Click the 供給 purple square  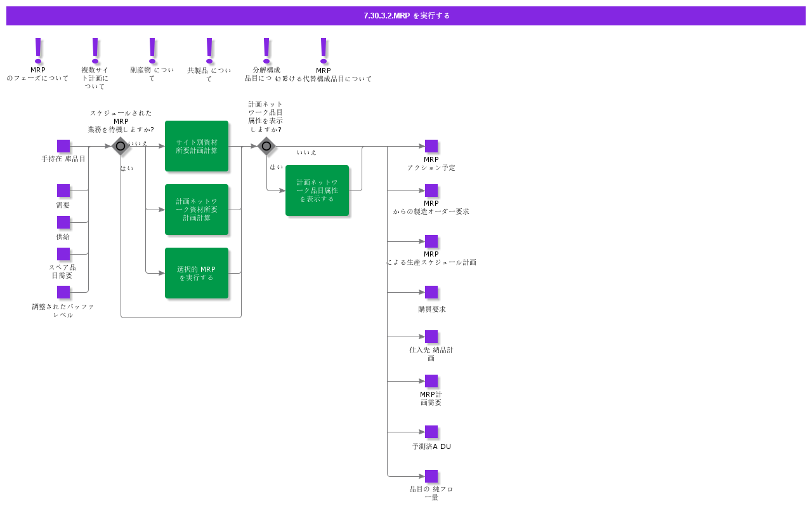63,222
